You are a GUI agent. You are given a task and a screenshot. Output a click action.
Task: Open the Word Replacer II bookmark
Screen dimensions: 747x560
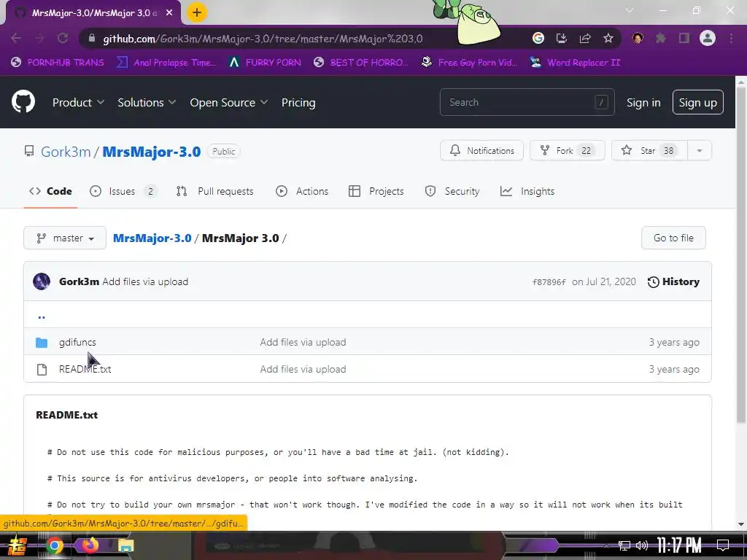coord(575,63)
